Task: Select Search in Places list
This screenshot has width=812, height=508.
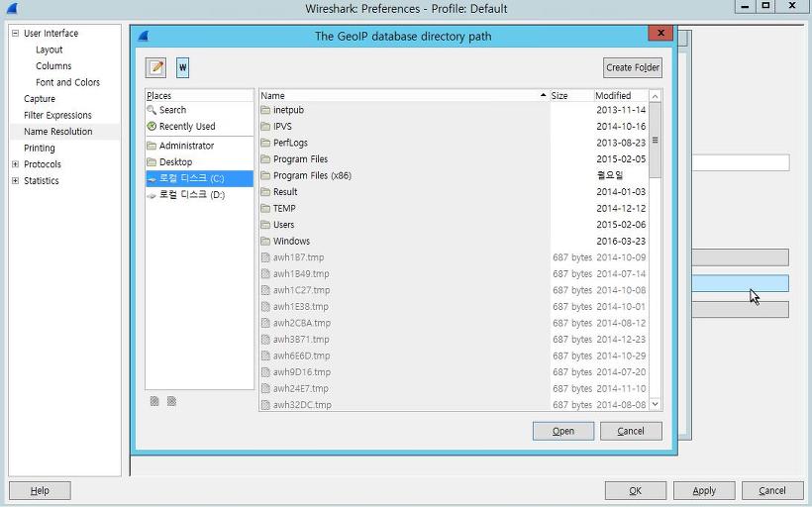Action: (199, 110)
